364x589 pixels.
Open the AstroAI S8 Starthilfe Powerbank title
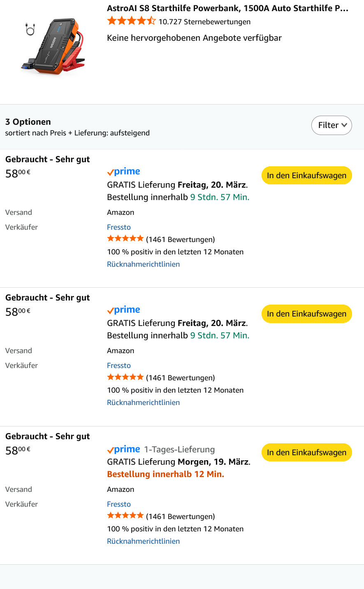click(227, 8)
